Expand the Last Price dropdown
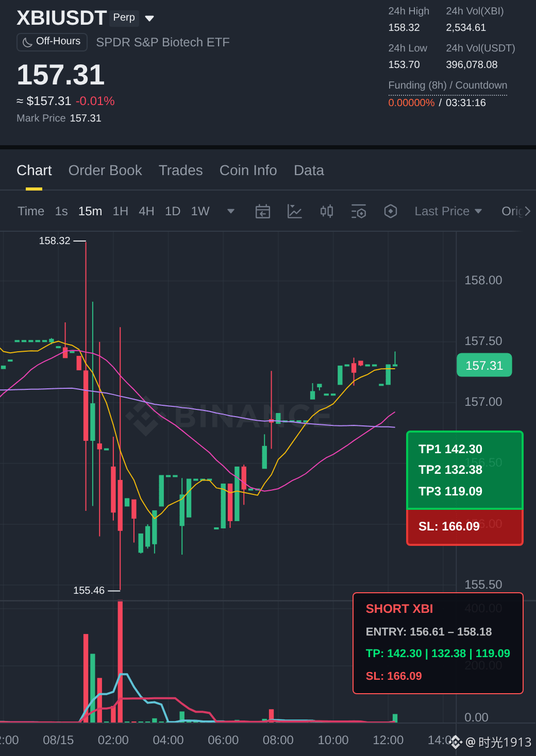This screenshot has width=536, height=756. tap(448, 211)
